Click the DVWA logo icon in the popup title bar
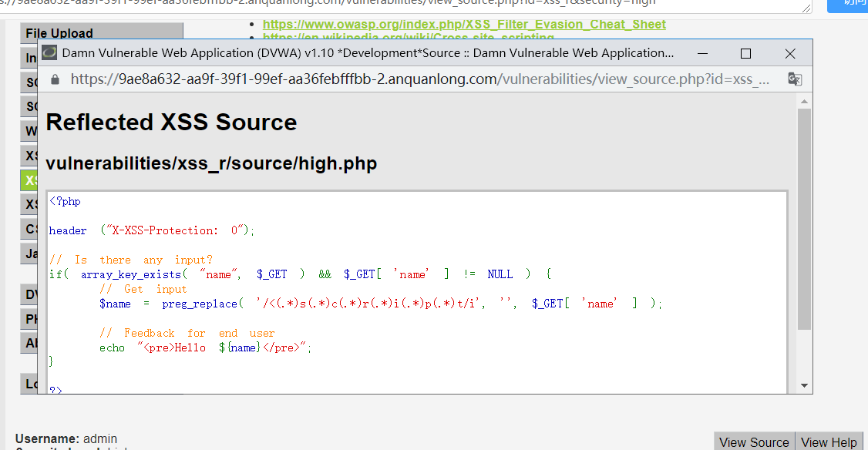 point(49,52)
